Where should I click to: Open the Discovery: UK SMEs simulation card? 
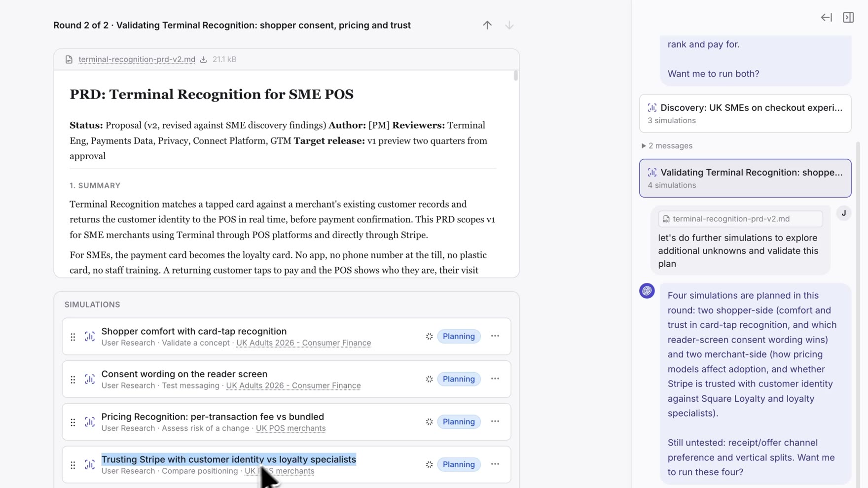(745, 113)
